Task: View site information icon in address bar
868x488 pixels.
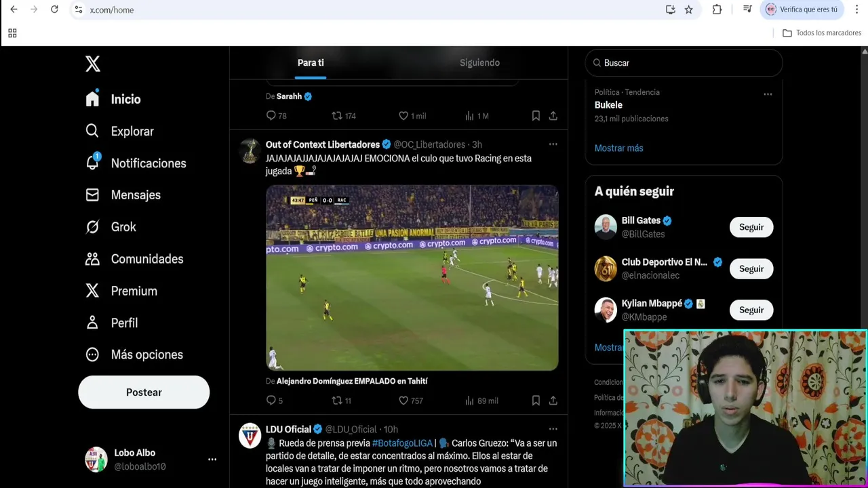Action: click(79, 9)
